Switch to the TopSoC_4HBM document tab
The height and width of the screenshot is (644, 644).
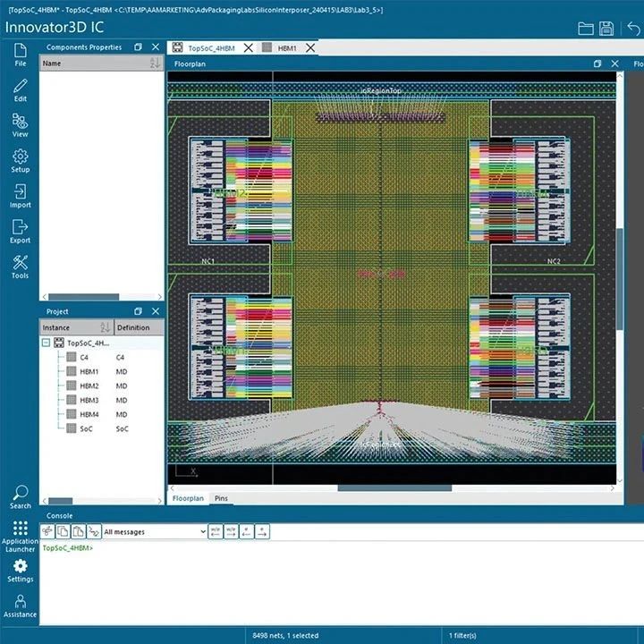click(211, 48)
